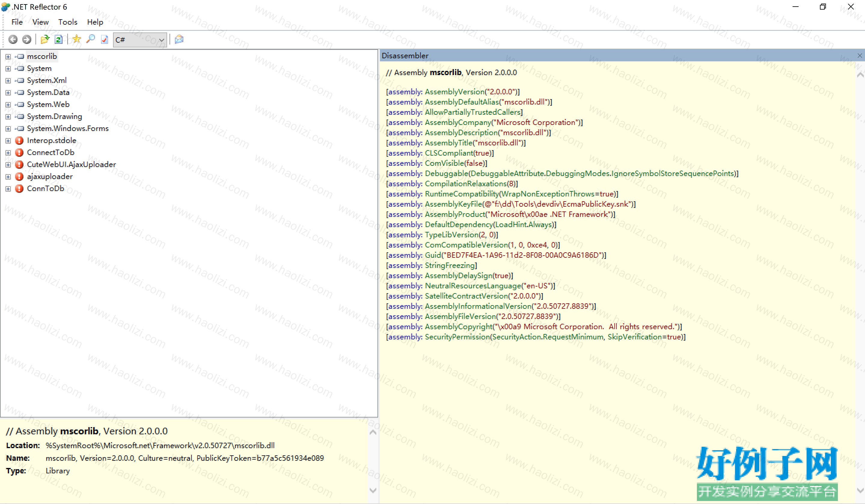Expand the System.Xml node
865x504 pixels.
tap(8, 80)
